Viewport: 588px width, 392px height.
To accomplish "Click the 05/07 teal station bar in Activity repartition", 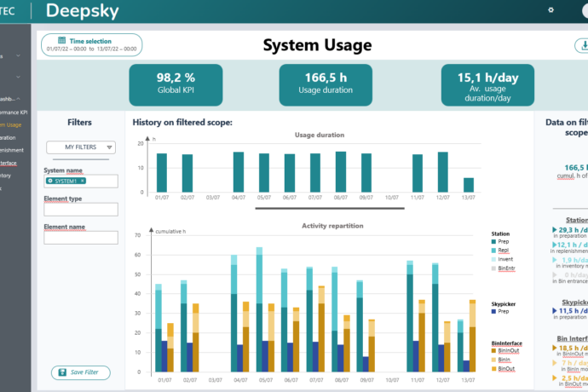I will [x=259, y=309].
